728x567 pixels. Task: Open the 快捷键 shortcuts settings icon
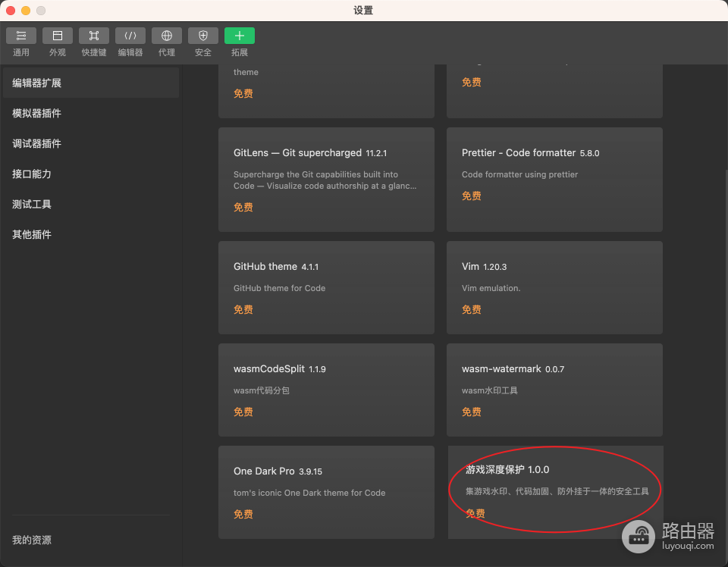[94, 36]
